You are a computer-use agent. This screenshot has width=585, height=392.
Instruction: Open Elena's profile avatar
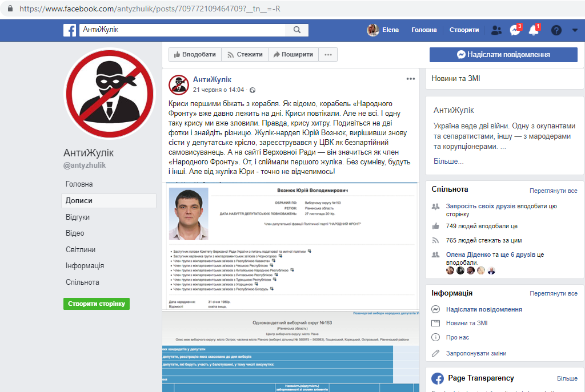[x=372, y=30]
